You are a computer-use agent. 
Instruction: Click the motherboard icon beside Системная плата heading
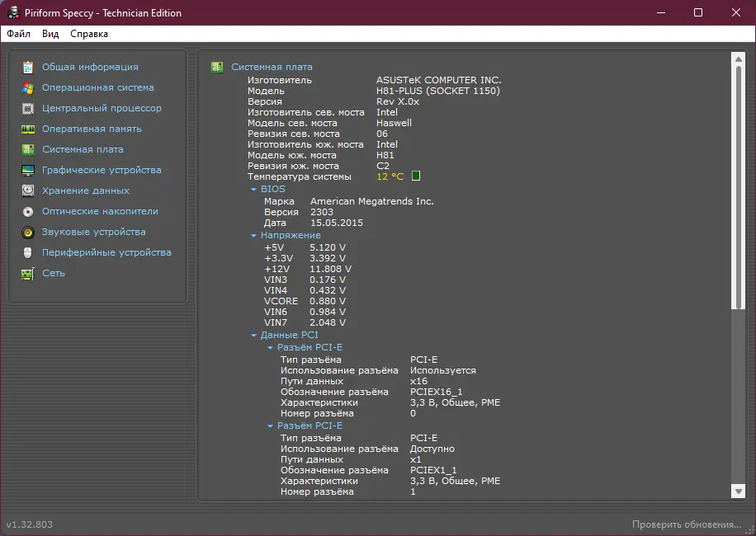[217, 67]
